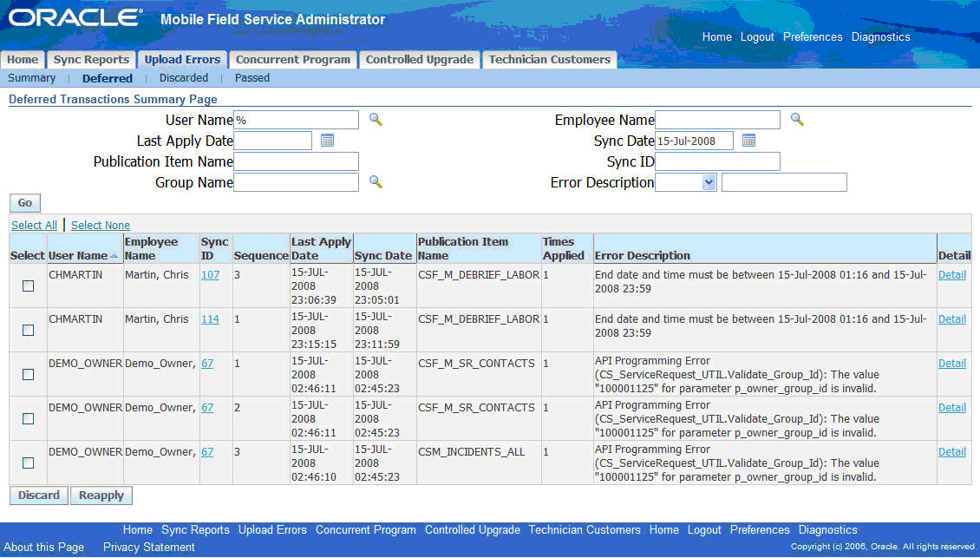Expand the Error Description operator dropdown
The image size is (980, 558).
(709, 182)
